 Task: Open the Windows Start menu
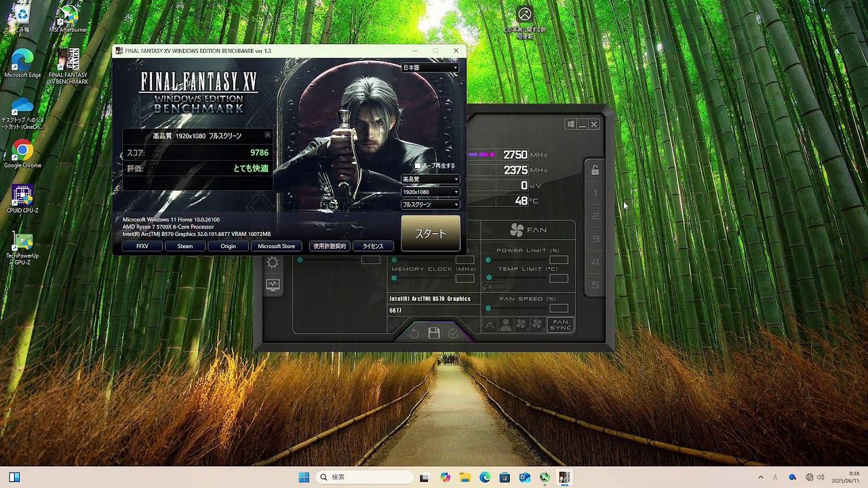304,477
